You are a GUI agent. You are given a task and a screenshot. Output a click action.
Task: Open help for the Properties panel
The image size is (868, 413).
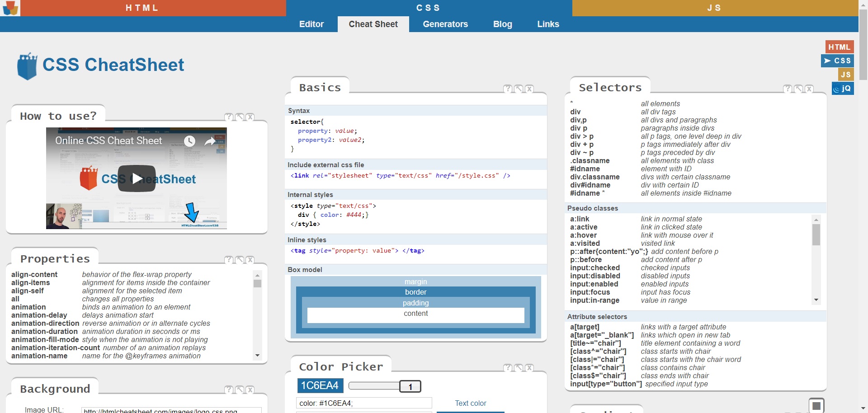(x=229, y=260)
